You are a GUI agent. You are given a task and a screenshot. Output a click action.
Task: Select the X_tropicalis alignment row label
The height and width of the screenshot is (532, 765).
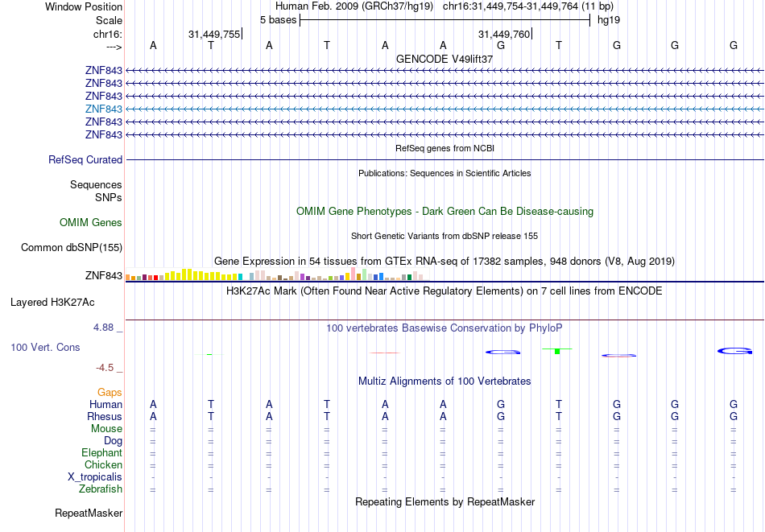[95, 477]
